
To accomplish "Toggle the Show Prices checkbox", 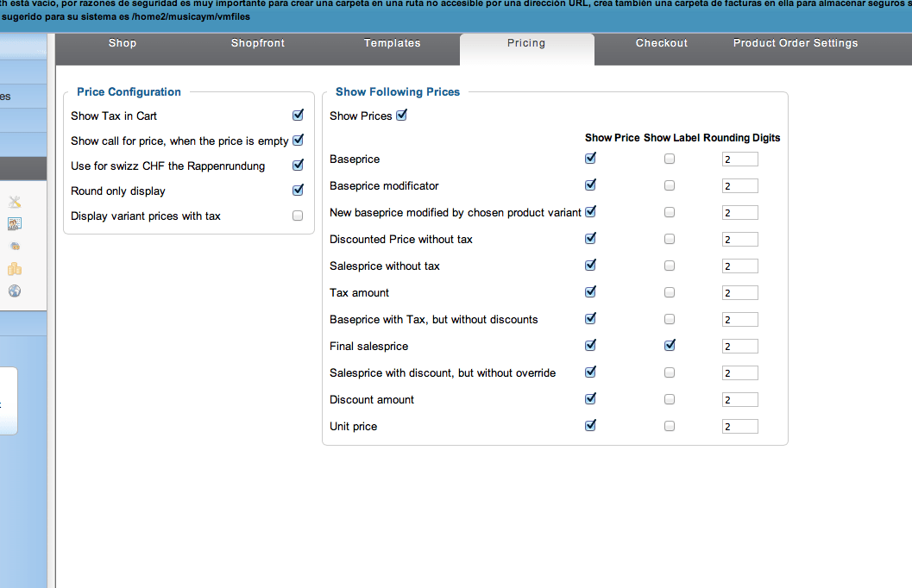I will click(401, 115).
